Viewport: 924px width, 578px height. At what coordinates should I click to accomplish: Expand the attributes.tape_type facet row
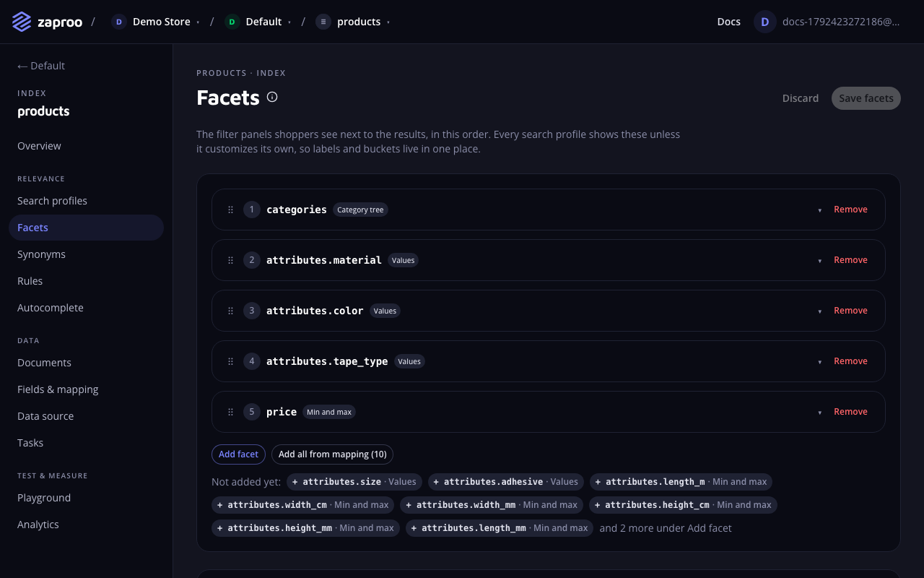(820, 362)
